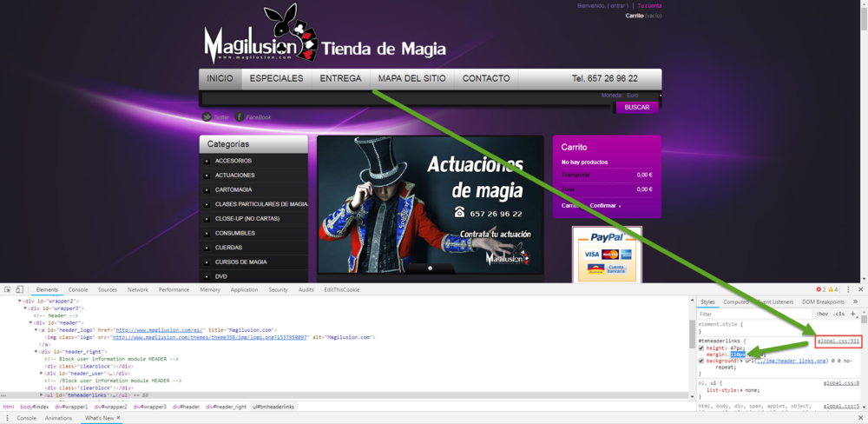Click the BUSCAR search button

point(636,108)
